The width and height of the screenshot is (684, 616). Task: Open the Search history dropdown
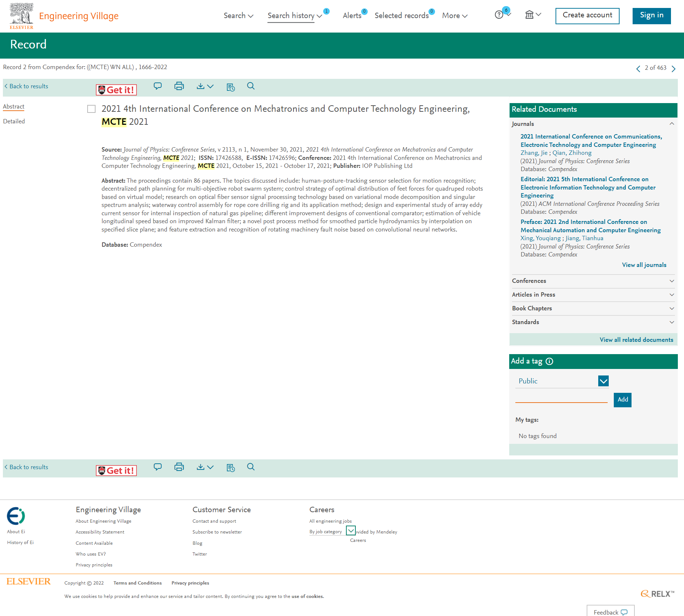[295, 16]
